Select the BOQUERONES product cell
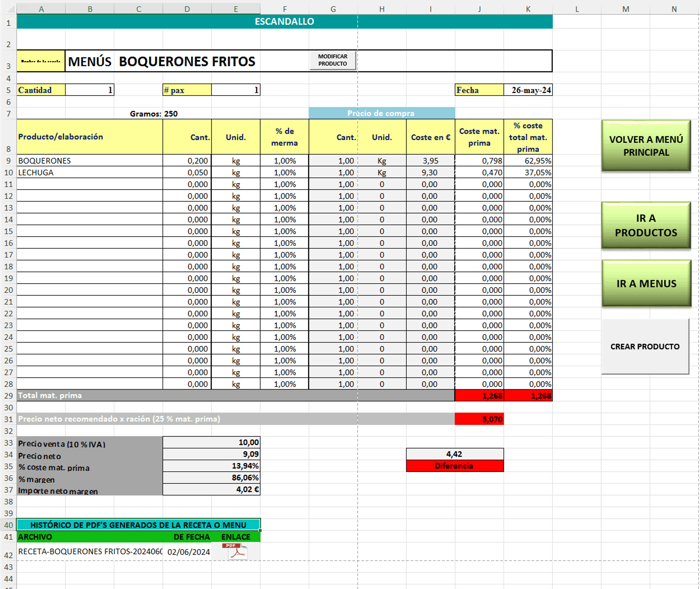This screenshot has width=700, height=589. click(90, 161)
